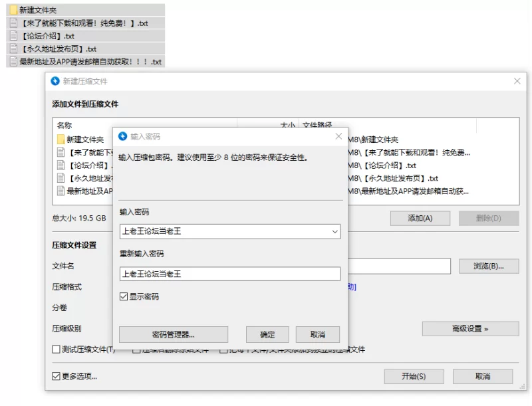Screen dimensions: 532x406
Task: Select 最新地址及APP请发邮箱自动获取!!!.txt name in top list
Action: click(x=90, y=62)
